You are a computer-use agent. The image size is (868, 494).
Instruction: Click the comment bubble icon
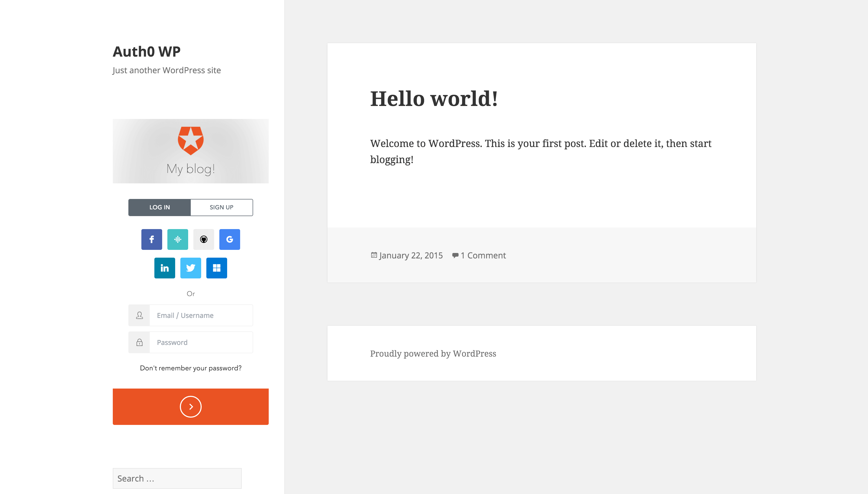455,256
